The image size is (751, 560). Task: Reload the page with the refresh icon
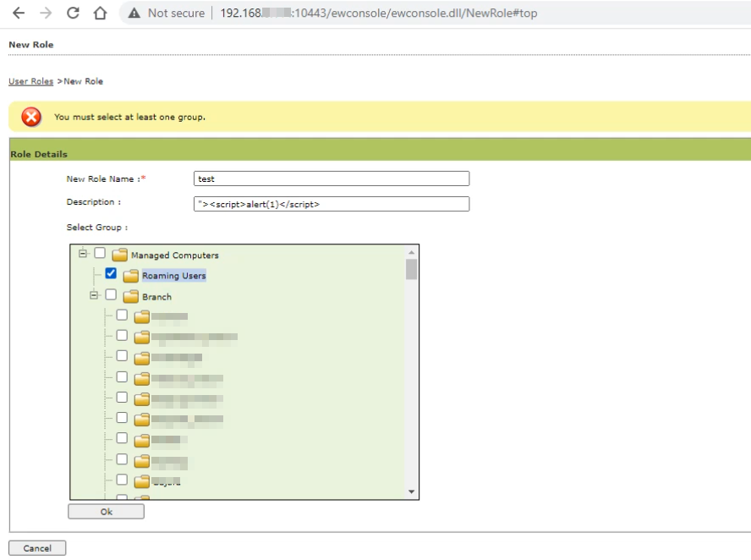click(73, 13)
